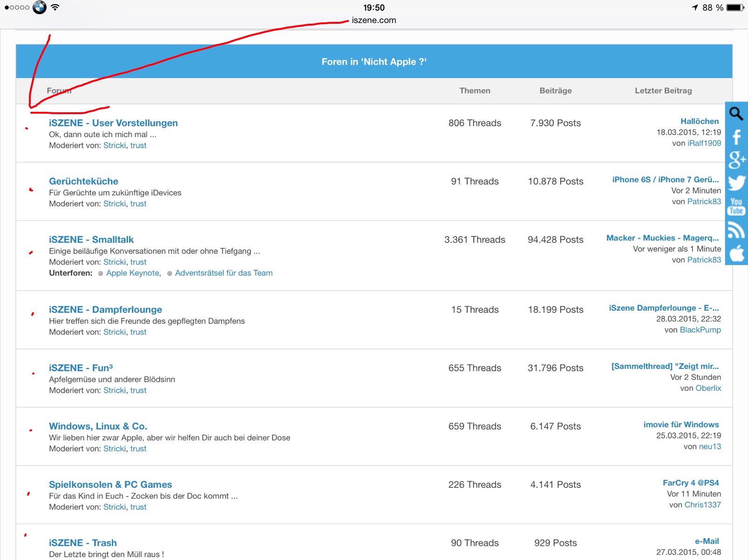Tap the Google Plus sidebar icon

pos(736,160)
